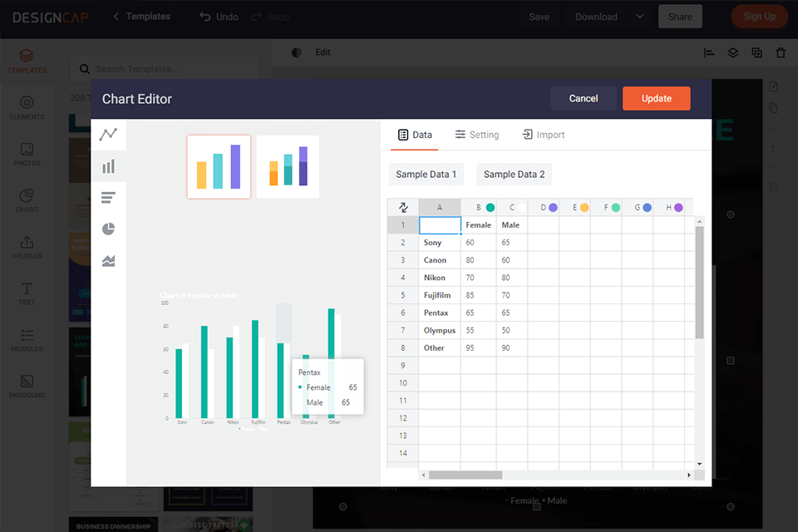Click the Share button
798x532 pixels.
click(680, 17)
